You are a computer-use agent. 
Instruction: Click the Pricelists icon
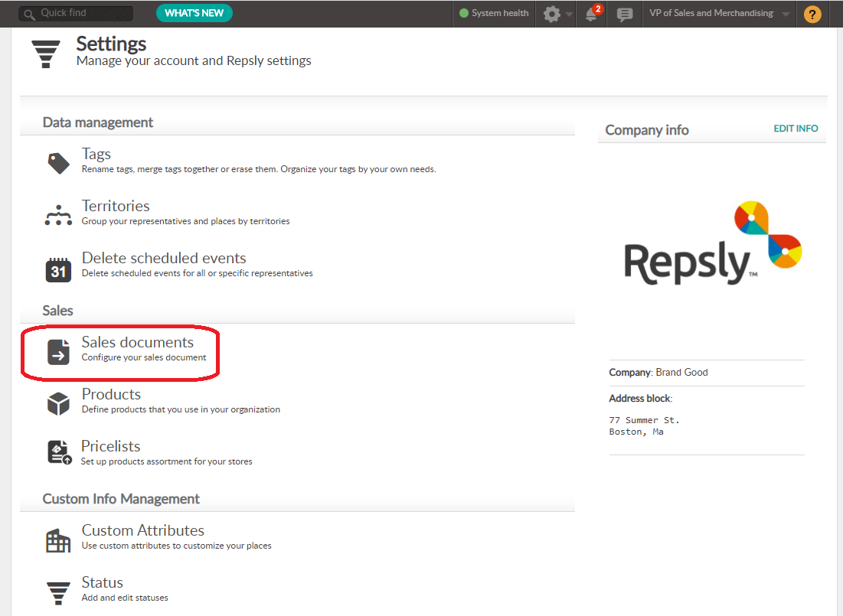[59, 452]
